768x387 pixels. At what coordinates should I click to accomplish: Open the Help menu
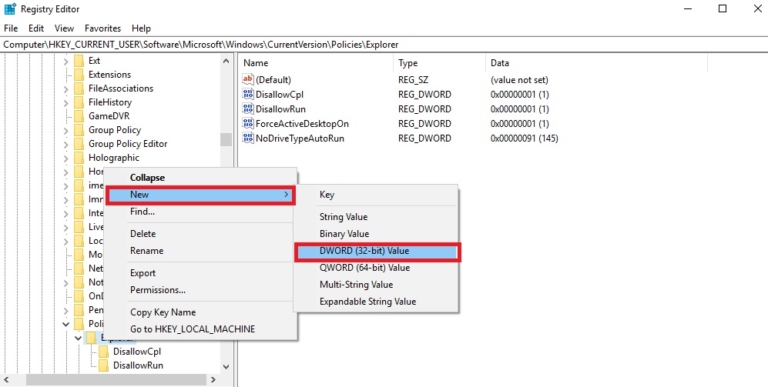[x=141, y=28]
